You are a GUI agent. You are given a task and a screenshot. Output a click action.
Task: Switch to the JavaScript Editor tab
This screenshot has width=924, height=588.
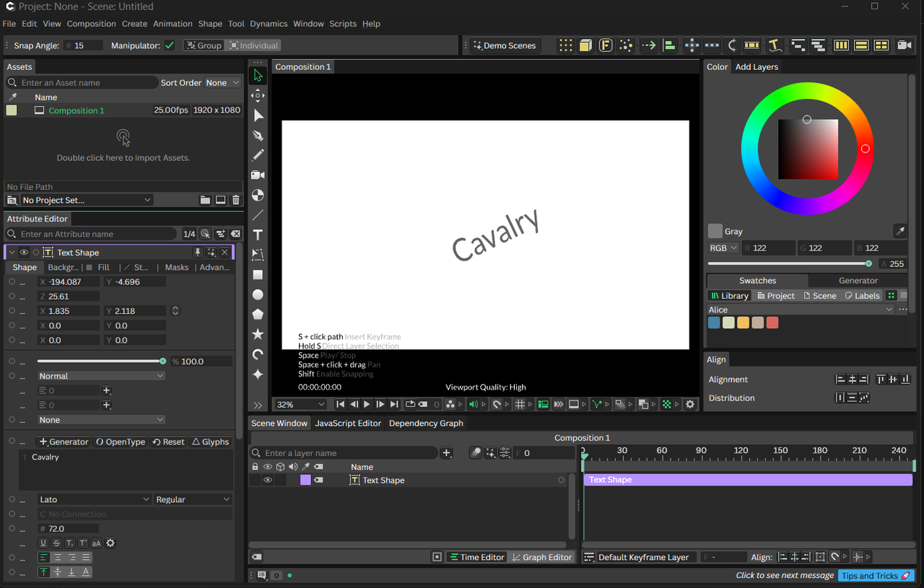tap(348, 424)
